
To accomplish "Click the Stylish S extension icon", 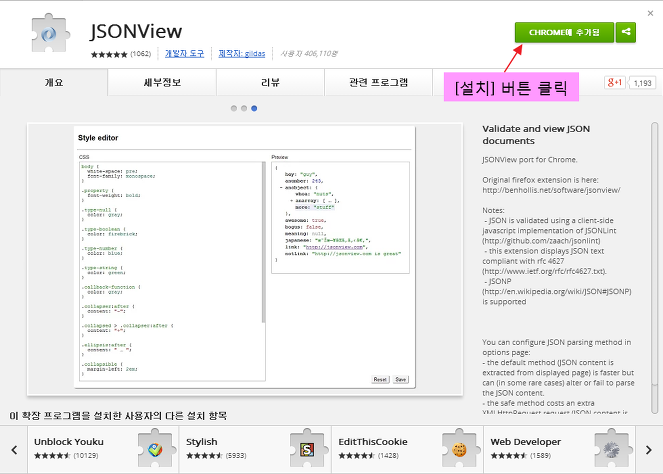I will 307,449.
